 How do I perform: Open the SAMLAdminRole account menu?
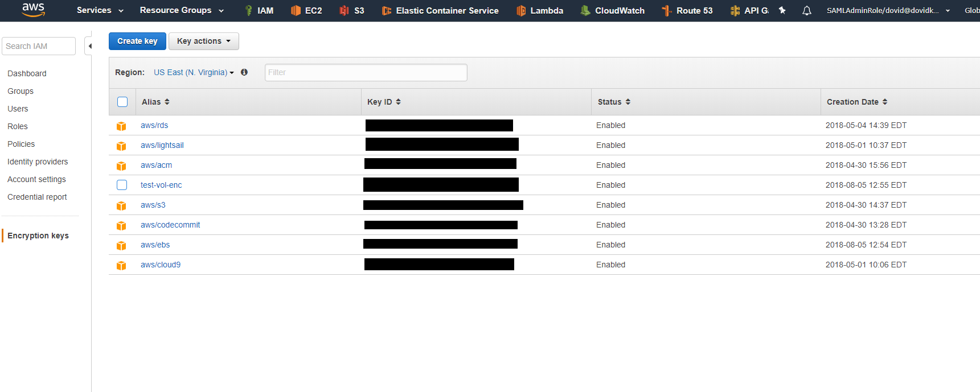[888, 10]
